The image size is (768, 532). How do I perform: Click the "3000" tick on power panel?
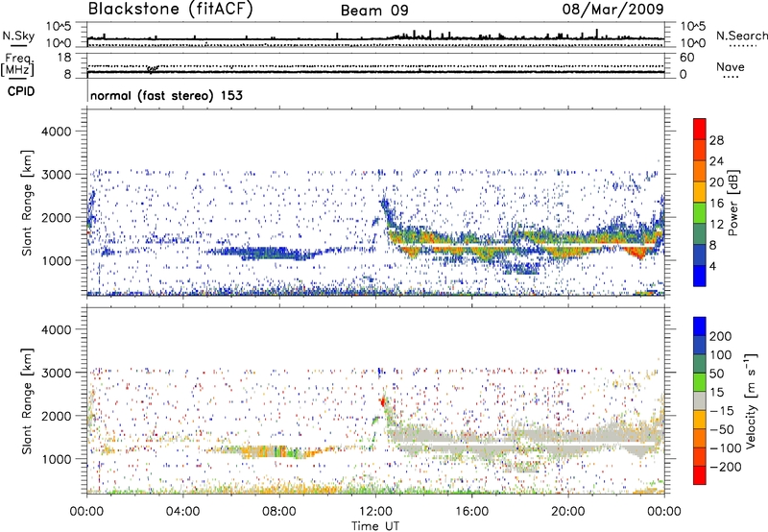coord(57,175)
